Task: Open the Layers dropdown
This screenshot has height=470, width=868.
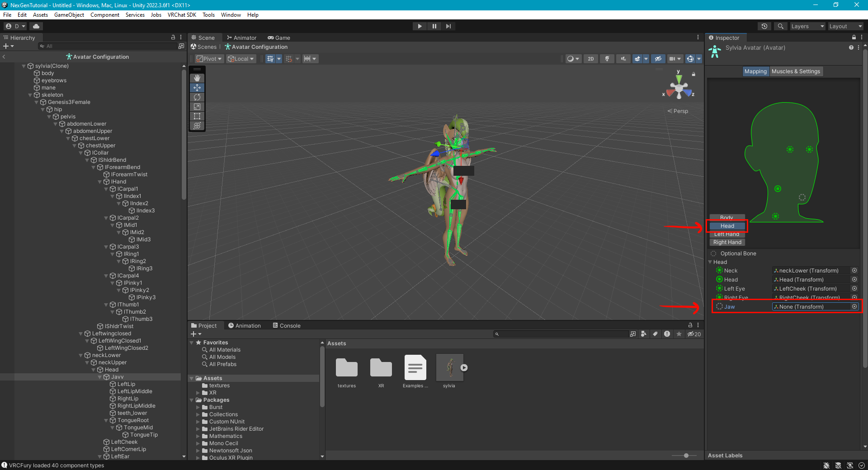Action: [x=807, y=26]
